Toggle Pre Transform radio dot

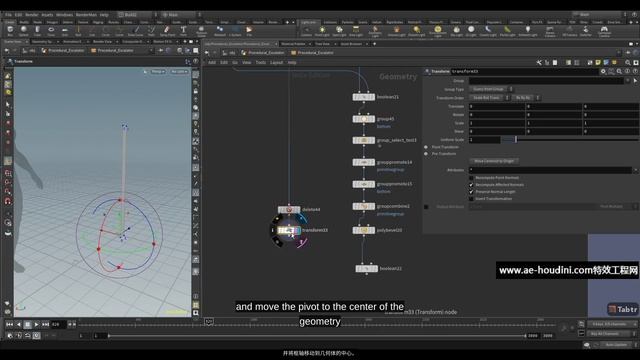coord(426,154)
